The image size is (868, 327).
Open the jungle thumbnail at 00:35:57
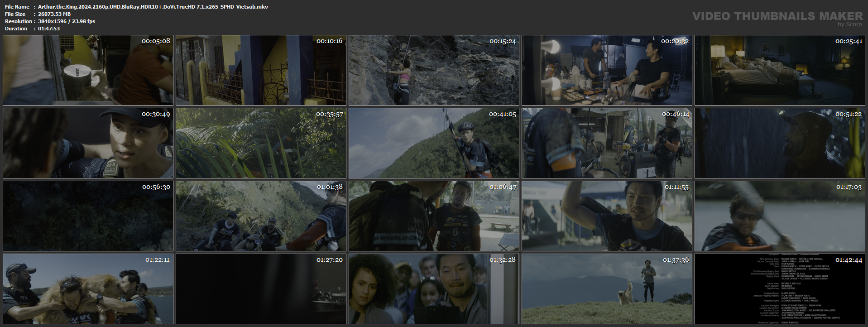pyautogui.click(x=261, y=143)
